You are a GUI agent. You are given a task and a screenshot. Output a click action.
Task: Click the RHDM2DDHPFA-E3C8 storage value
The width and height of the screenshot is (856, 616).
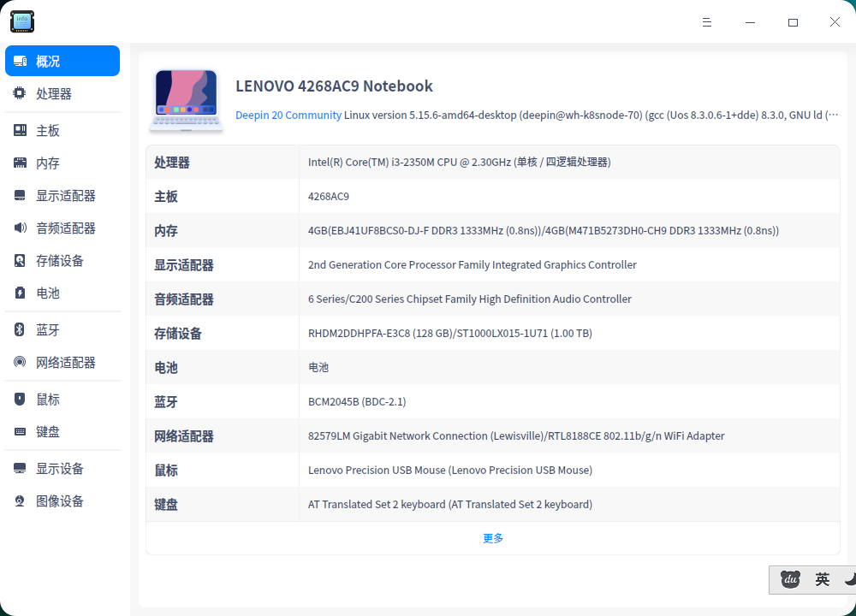pyautogui.click(x=450, y=334)
